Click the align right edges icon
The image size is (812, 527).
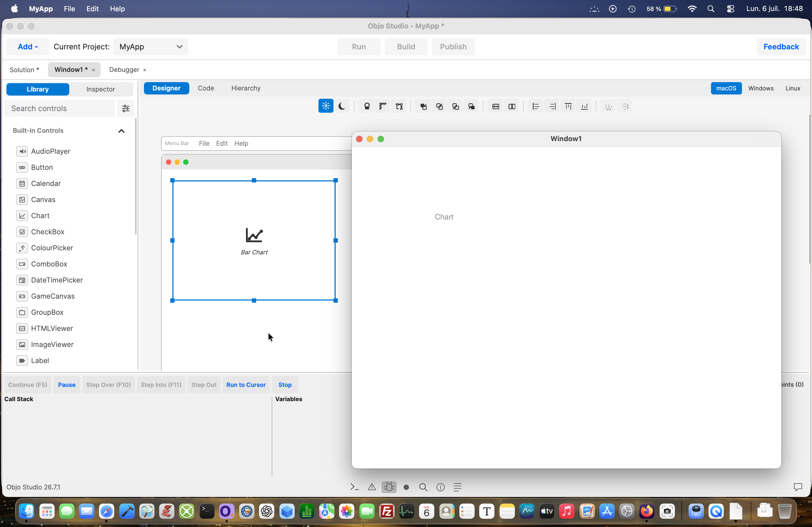(552, 106)
